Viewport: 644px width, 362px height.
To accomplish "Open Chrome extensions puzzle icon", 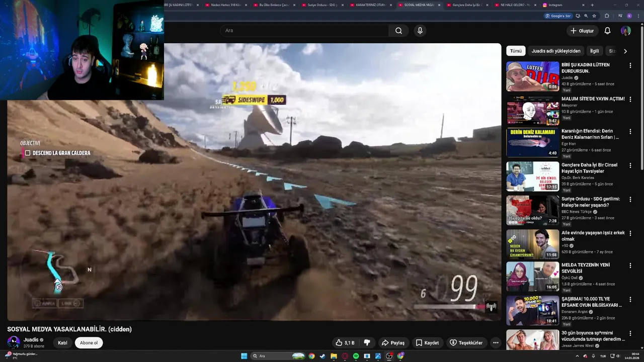I will (607, 16).
